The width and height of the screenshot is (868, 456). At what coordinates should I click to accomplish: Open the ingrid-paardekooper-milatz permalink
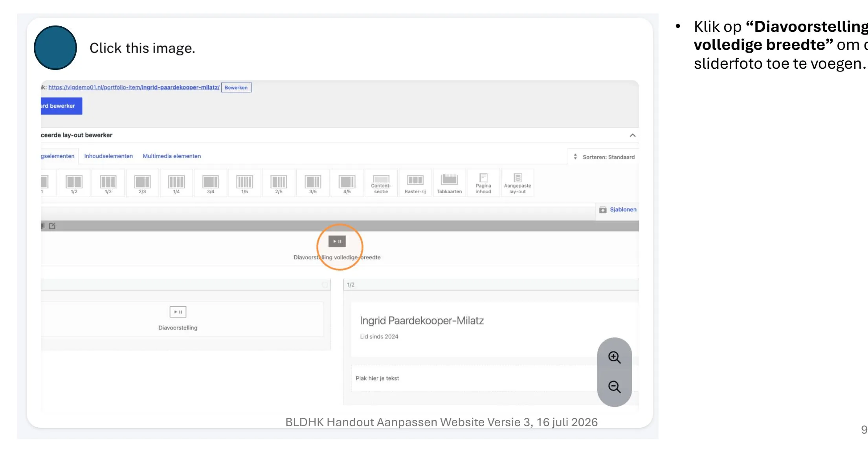click(134, 87)
